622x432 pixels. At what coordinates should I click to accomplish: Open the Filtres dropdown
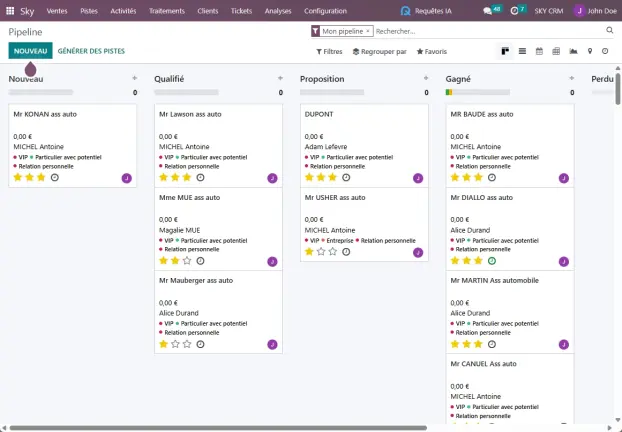(329, 52)
